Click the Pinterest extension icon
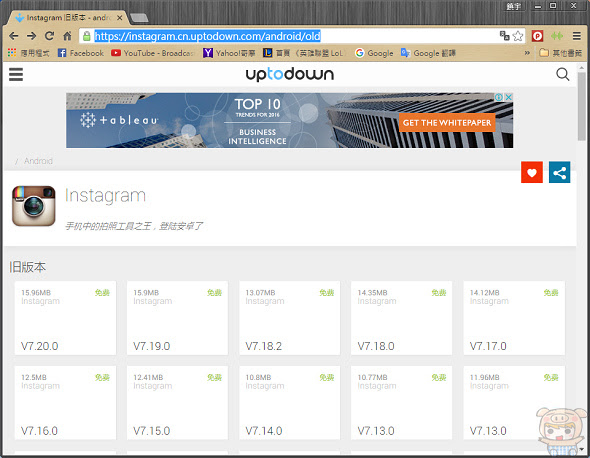Image resolution: width=590 pixels, height=458 pixels. pos(537,36)
